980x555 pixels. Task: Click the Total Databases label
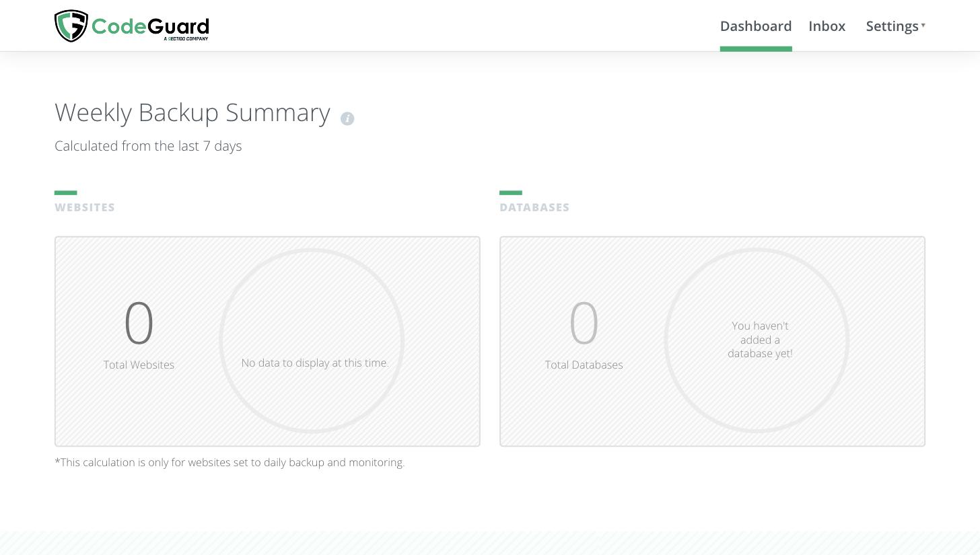point(584,365)
